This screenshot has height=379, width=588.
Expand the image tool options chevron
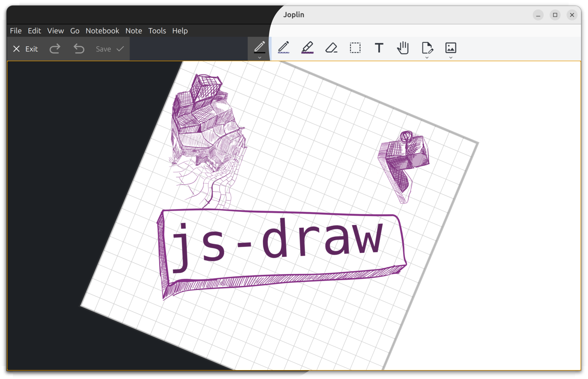coord(451,58)
